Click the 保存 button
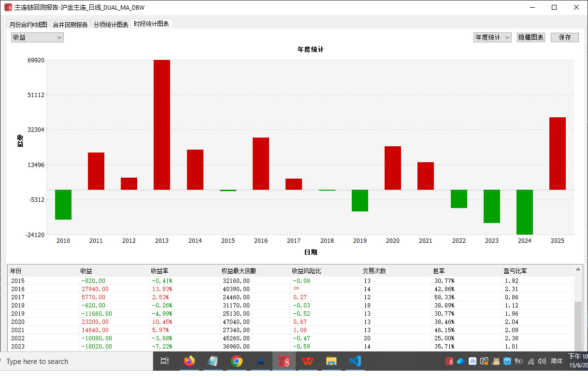588x377 pixels. click(x=564, y=37)
